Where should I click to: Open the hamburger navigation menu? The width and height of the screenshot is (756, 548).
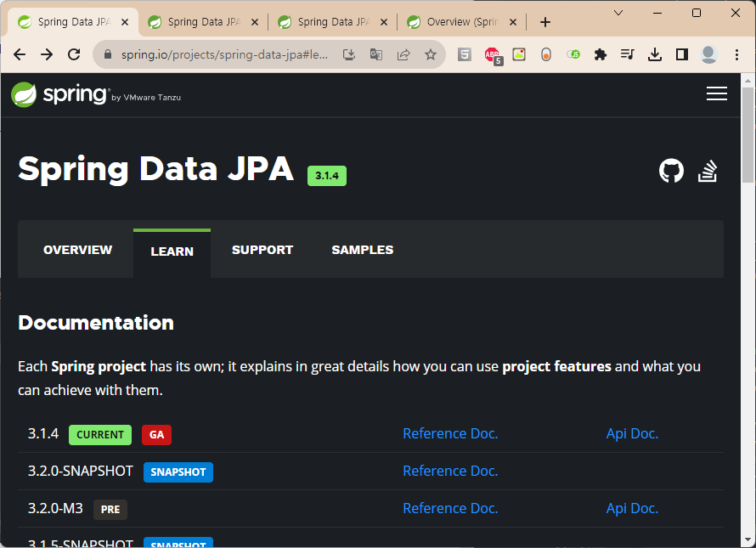[x=716, y=93]
